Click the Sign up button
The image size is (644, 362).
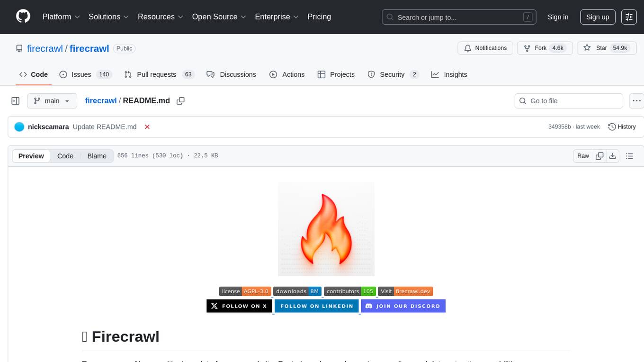tap(598, 17)
